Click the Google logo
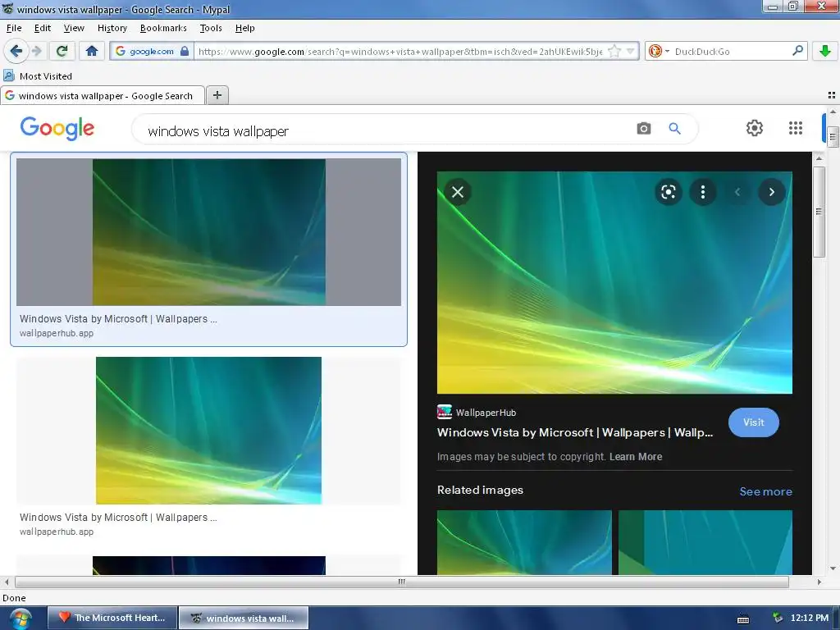Image resolution: width=840 pixels, height=630 pixels. coord(57,129)
